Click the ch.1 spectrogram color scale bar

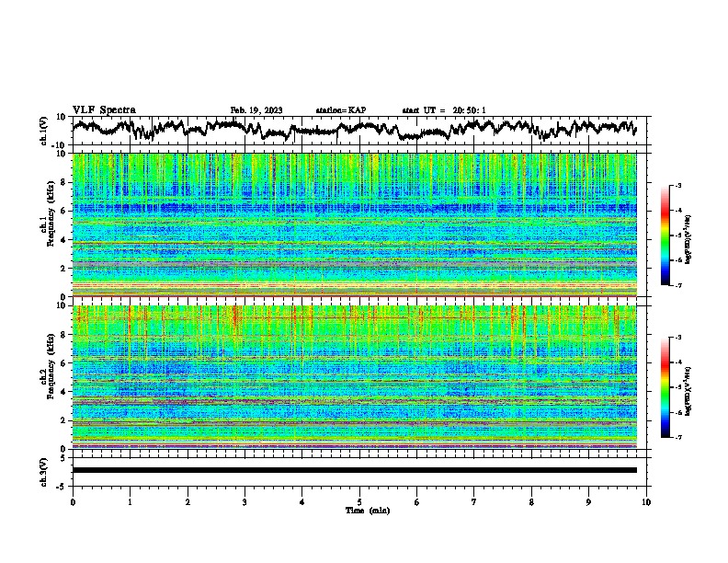click(665, 236)
